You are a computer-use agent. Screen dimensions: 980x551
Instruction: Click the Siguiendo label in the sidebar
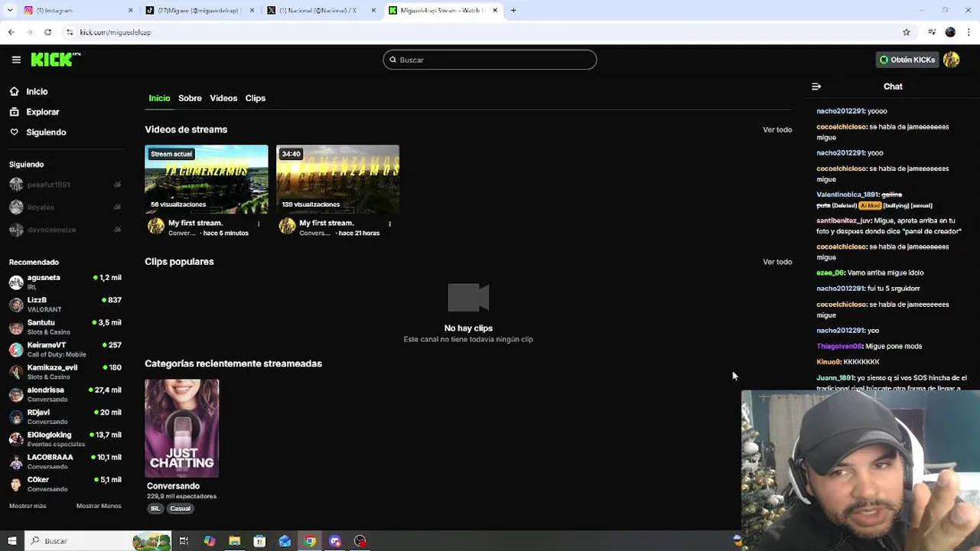coord(46,132)
